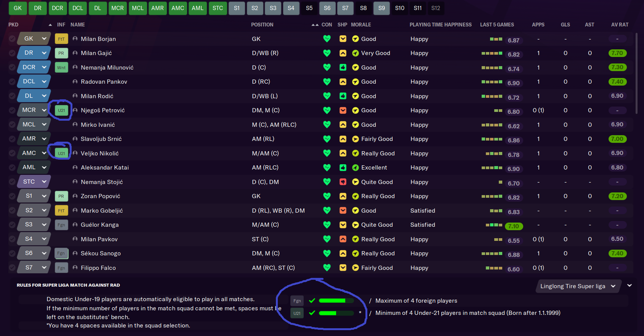644x336 pixels.
Task: Click the morale icon for Slavoljub Srnić
Action: tap(355, 139)
